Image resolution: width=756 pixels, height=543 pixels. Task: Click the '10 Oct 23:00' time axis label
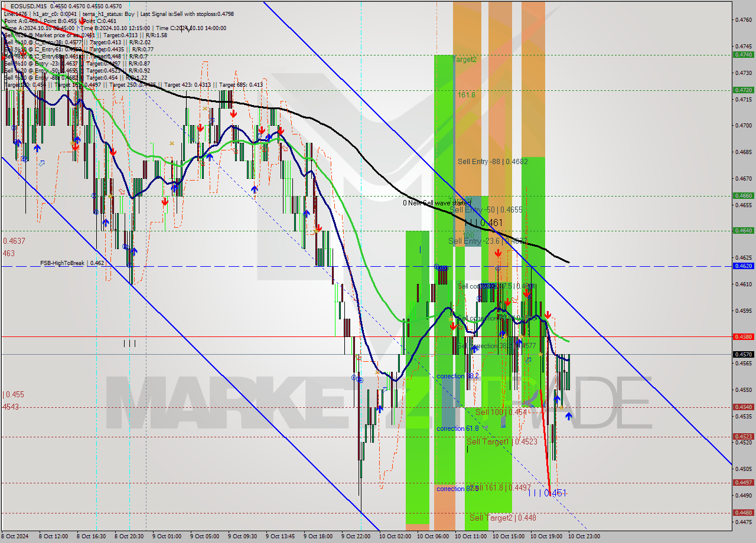coord(584,537)
